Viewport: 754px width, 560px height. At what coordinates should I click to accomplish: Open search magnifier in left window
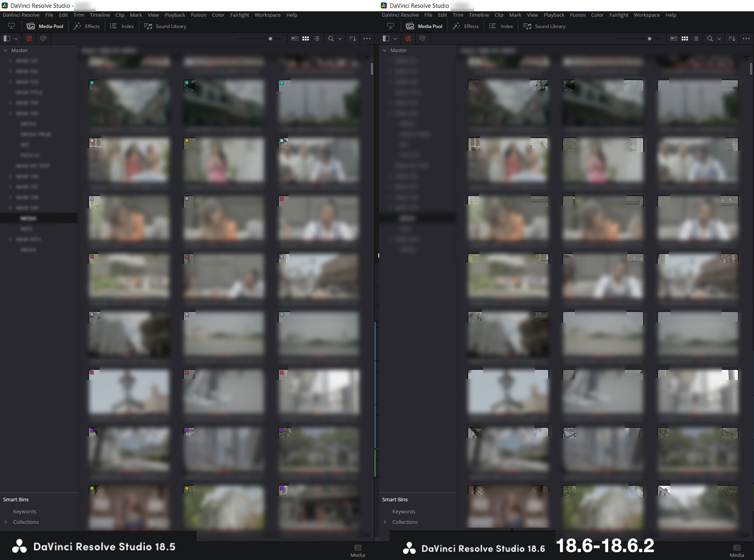[x=331, y=38]
